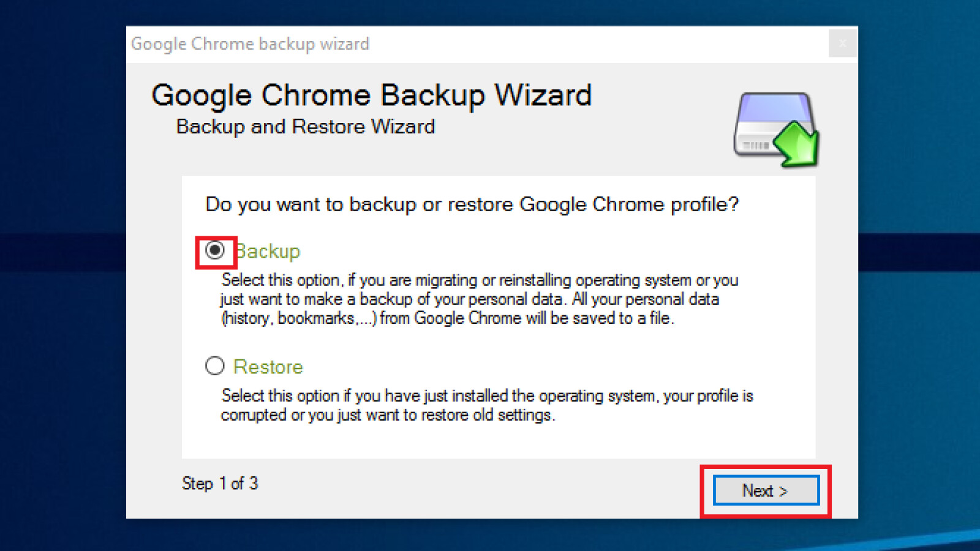Click the Google Chrome Backup Wizard title text
This screenshot has width=980, height=551.
(x=372, y=96)
